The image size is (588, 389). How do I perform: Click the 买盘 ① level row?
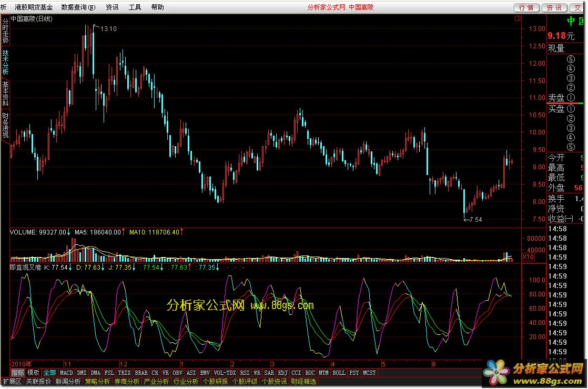point(561,109)
